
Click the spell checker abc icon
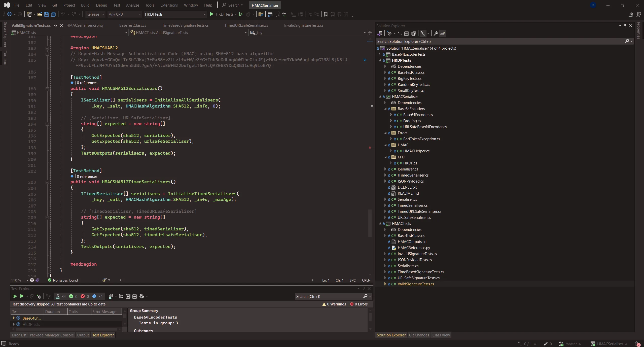tap(284, 14)
